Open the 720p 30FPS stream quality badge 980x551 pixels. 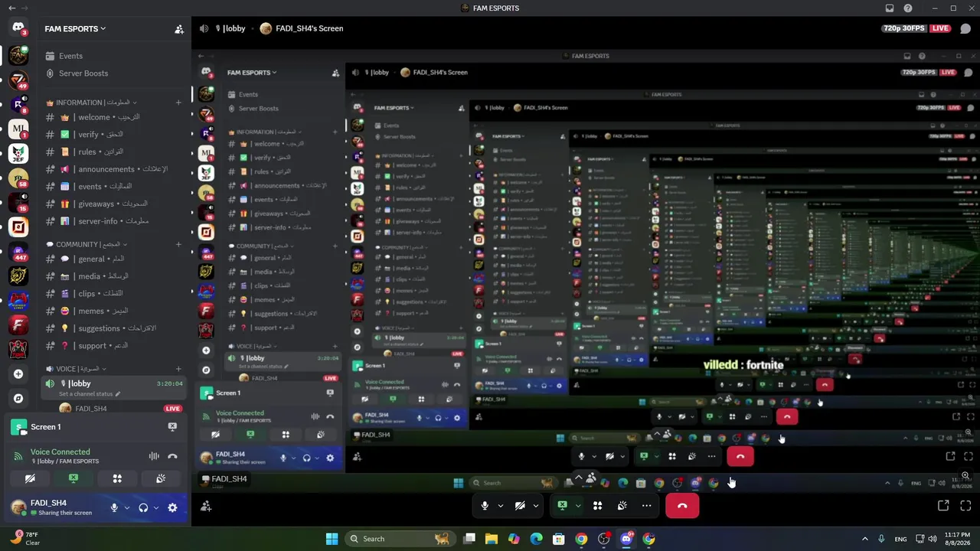pos(904,28)
